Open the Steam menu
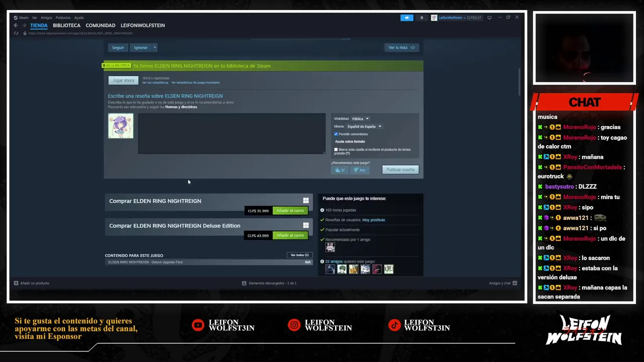The width and height of the screenshot is (644, 362). click(x=24, y=18)
